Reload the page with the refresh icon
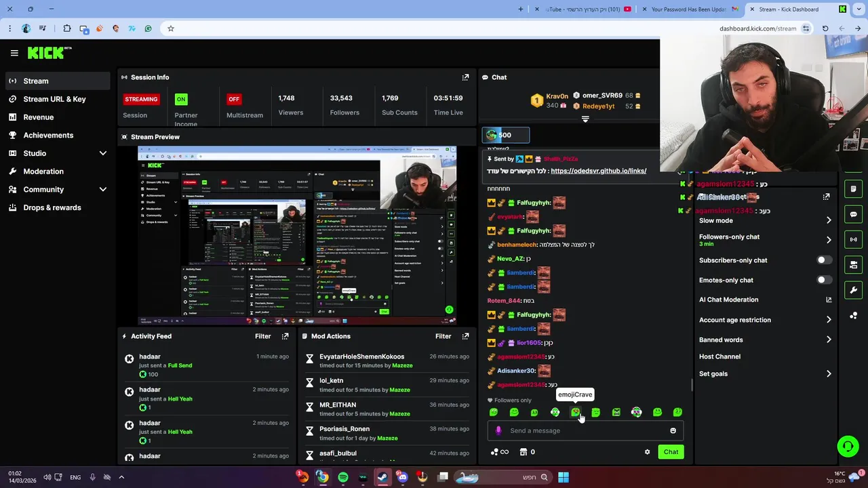Image resolution: width=868 pixels, height=488 pixels. (825, 28)
